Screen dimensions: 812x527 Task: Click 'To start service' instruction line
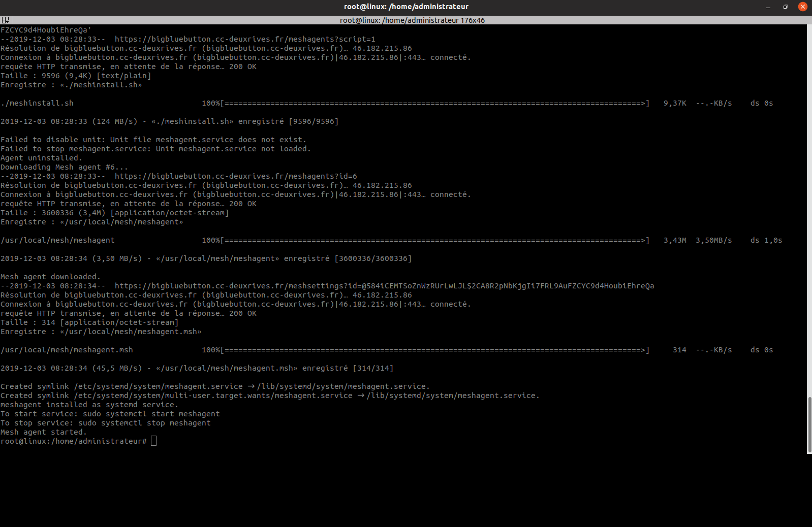[x=110, y=414]
